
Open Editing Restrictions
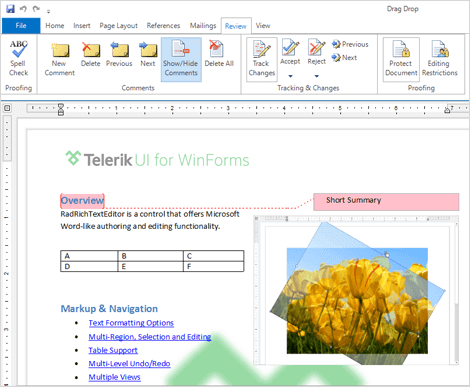click(439, 59)
